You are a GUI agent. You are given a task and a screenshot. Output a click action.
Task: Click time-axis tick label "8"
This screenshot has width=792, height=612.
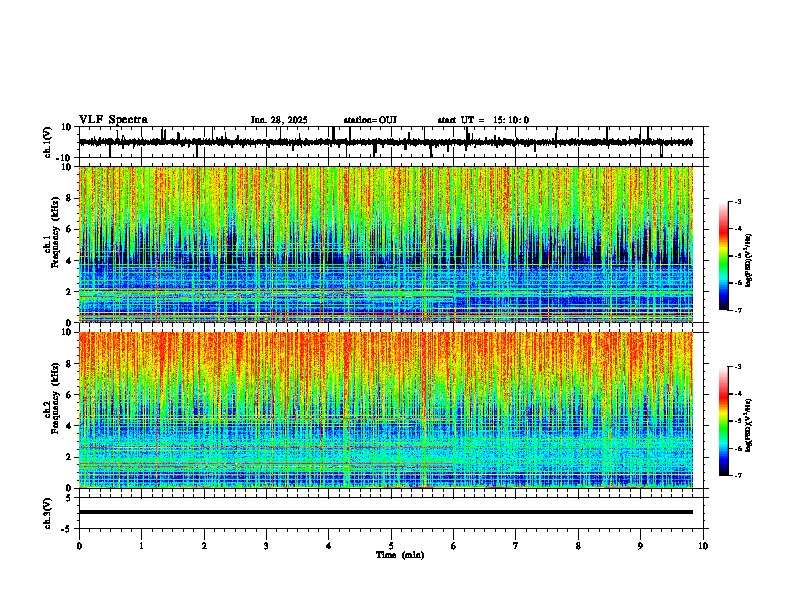(x=578, y=546)
